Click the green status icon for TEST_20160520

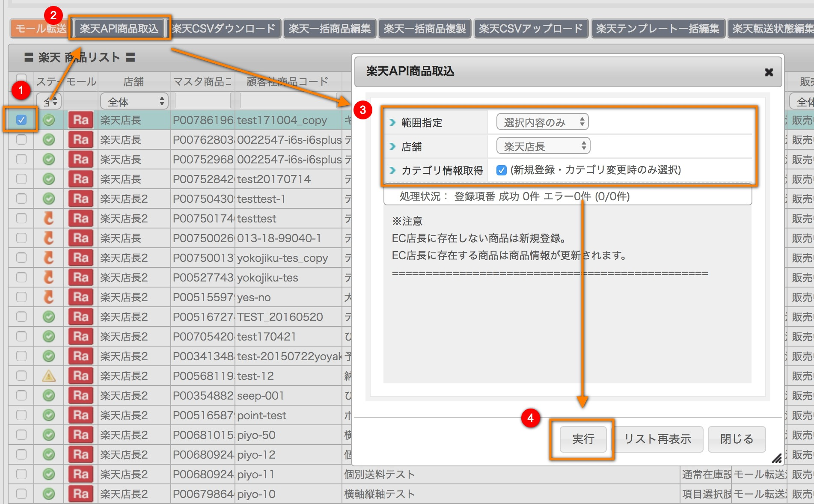coord(49,317)
